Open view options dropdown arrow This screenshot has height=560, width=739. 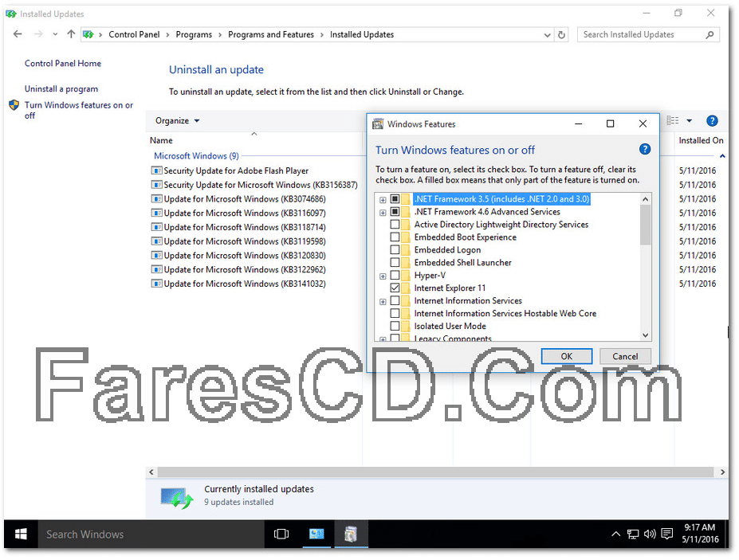(x=689, y=120)
